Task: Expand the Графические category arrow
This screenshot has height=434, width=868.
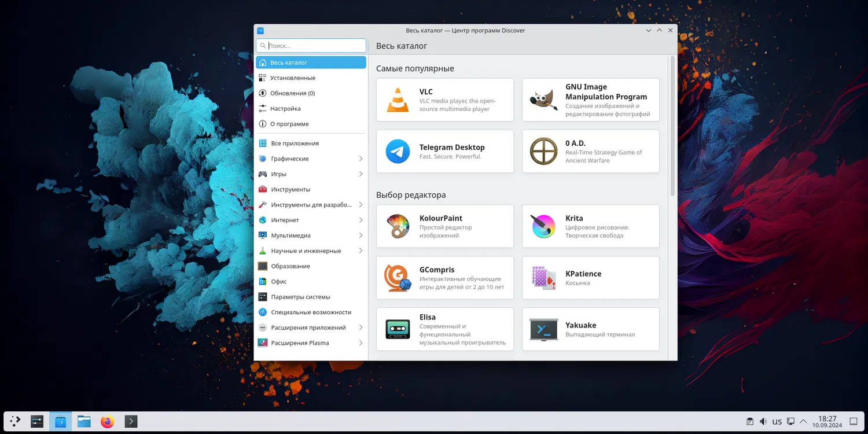Action: (361, 159)
